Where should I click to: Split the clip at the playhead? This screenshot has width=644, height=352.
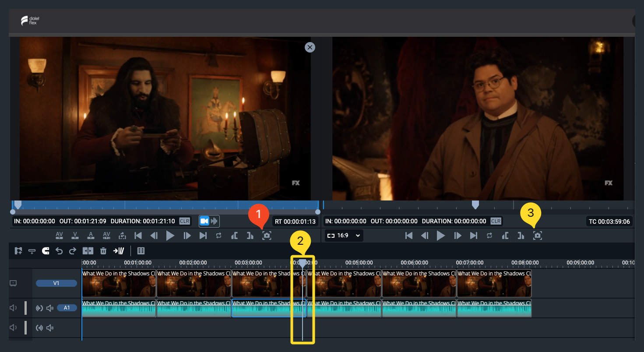88,251
